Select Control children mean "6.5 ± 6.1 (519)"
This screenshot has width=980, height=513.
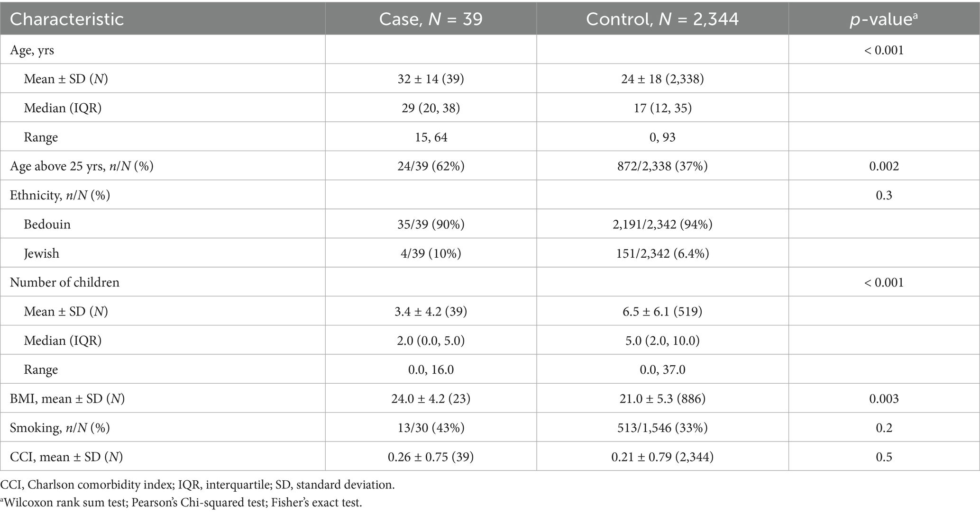662,311
